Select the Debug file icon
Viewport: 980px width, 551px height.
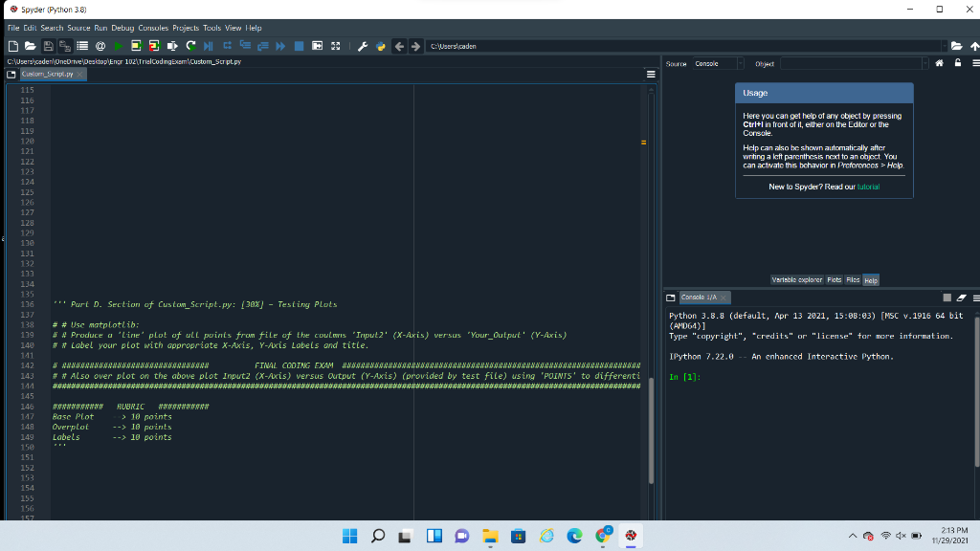209,46
